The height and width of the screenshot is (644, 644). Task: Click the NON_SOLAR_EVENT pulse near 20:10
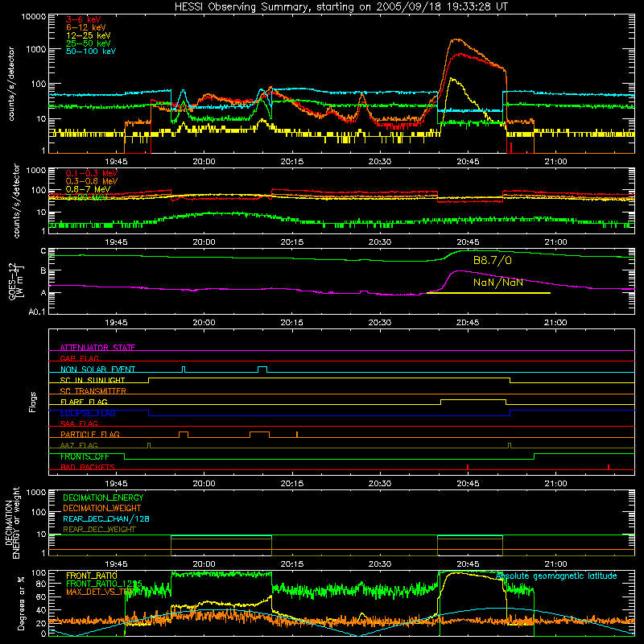click(262, 369)
